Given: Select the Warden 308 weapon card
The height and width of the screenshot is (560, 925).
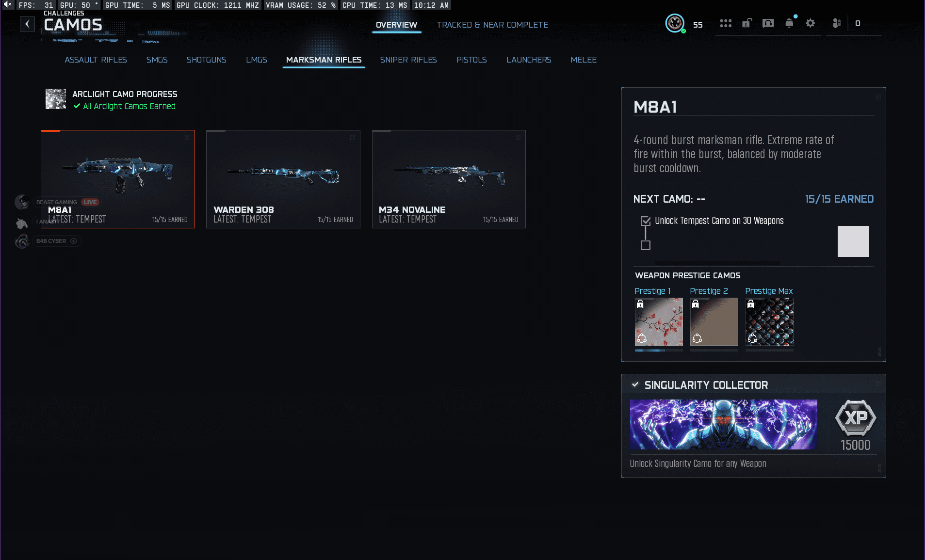Looking at the screenshot, I should pyautogui.click(x=283, y=179).
